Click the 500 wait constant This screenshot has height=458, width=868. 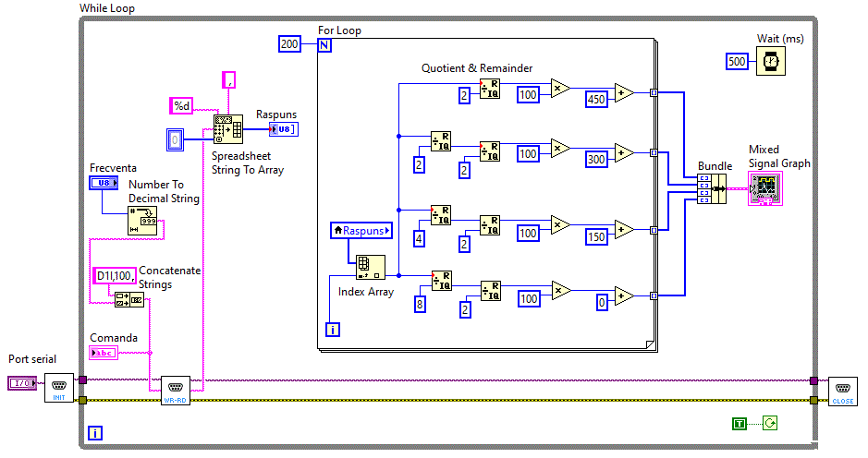click(x=737, y=61)
